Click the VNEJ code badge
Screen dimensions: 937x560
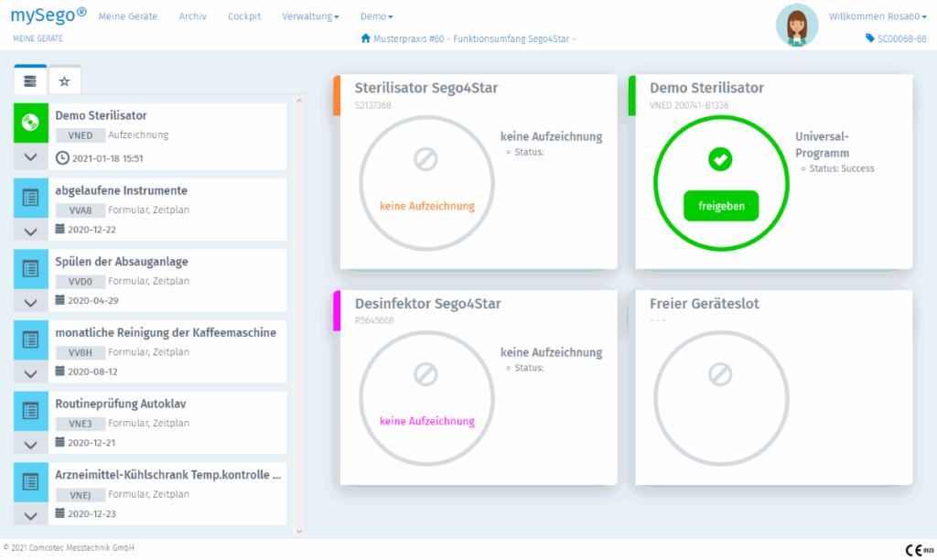pyautogui.click(x=81, y=495)
